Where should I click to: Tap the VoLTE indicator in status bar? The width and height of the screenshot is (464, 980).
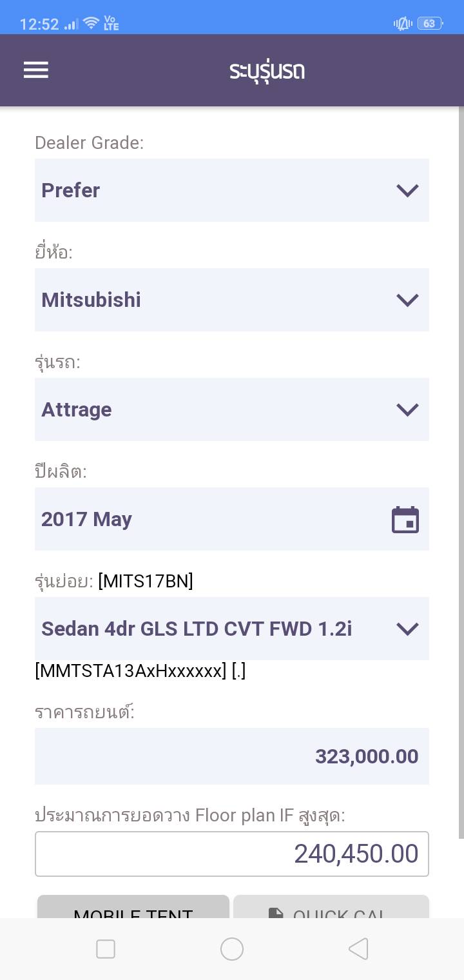[111, 24]
